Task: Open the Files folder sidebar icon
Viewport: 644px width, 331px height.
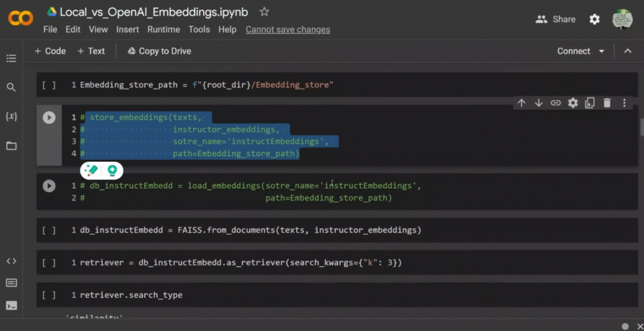Action: pos(11,146)
